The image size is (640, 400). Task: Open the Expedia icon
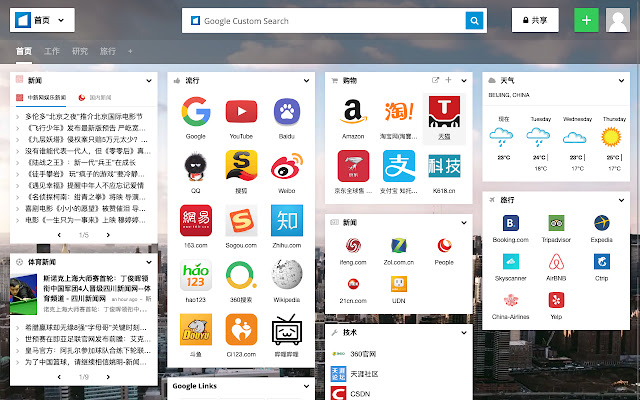point(602,223)
